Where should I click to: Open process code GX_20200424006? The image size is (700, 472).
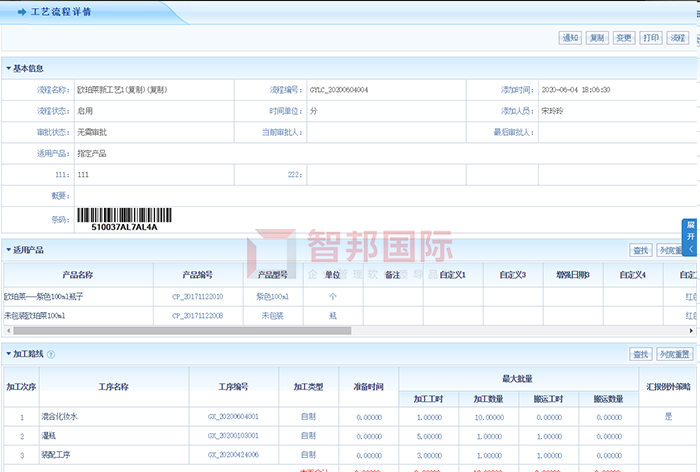point(233,455)
